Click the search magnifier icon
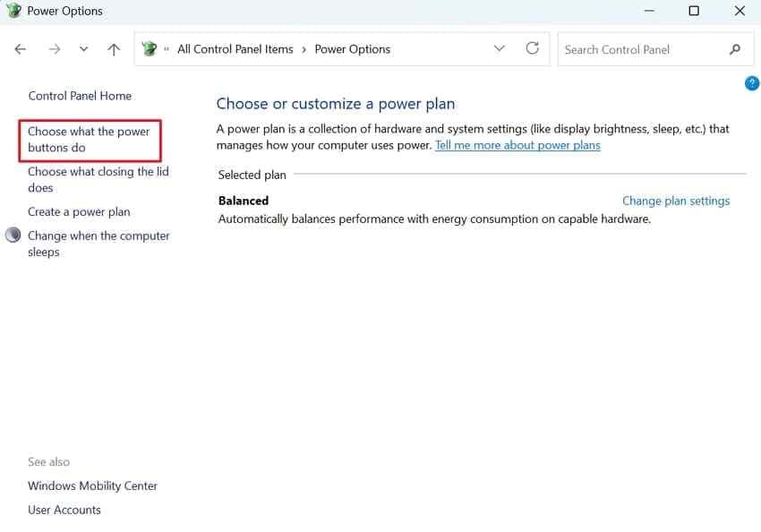The width and height of the screenshot is (761, 532). coord(735,49)
